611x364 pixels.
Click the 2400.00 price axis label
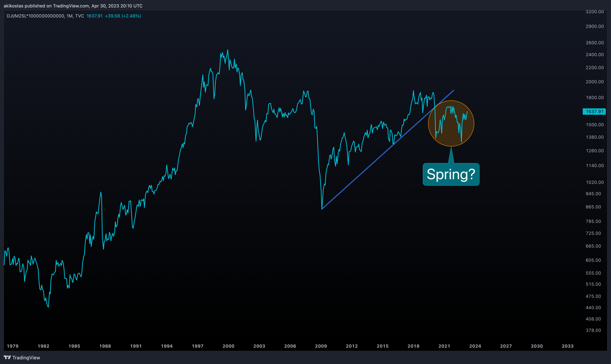tap(595, 55)
